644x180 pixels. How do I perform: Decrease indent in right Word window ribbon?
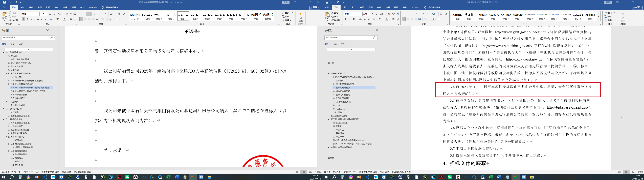pyautogui.click(x=424, y=14)
